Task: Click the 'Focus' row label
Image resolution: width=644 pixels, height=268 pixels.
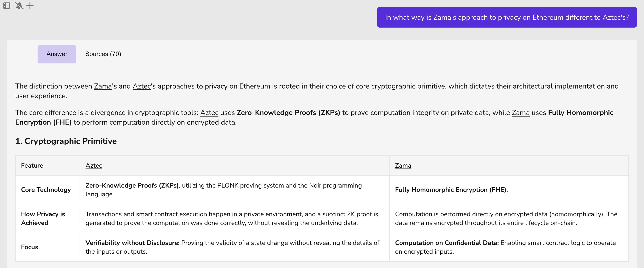Action: tap(30, 247)
